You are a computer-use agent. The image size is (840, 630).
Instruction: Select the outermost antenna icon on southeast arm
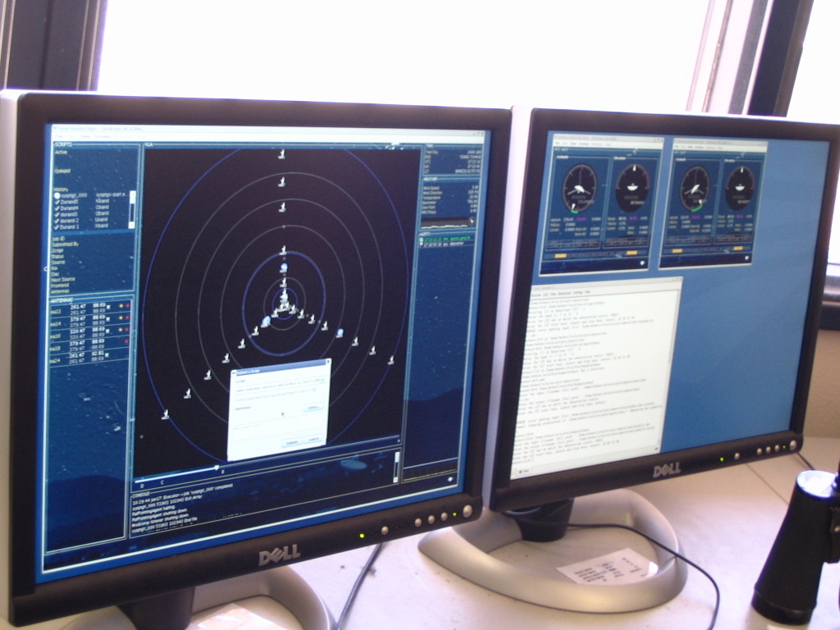point(391,360)
